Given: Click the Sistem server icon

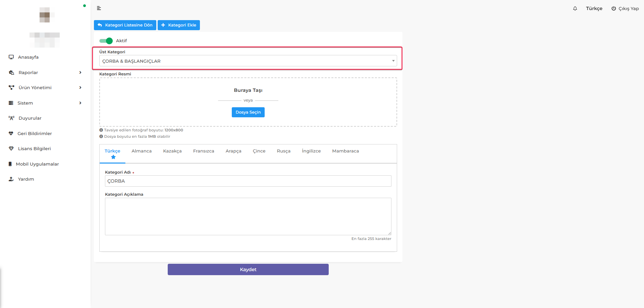Looking at the screenshot, I should [x=11, y=103].
